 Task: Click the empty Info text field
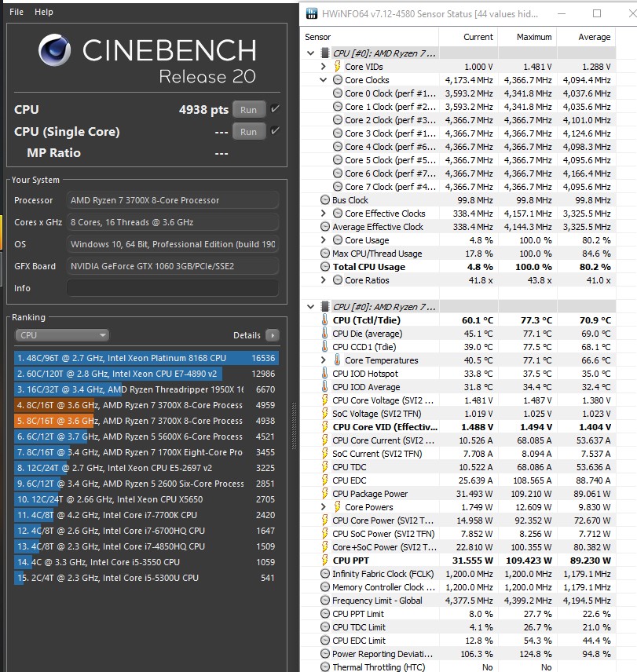click(172, 288)
